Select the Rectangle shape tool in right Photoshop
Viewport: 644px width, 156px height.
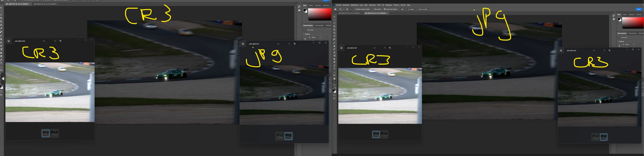tap(334, 75)
